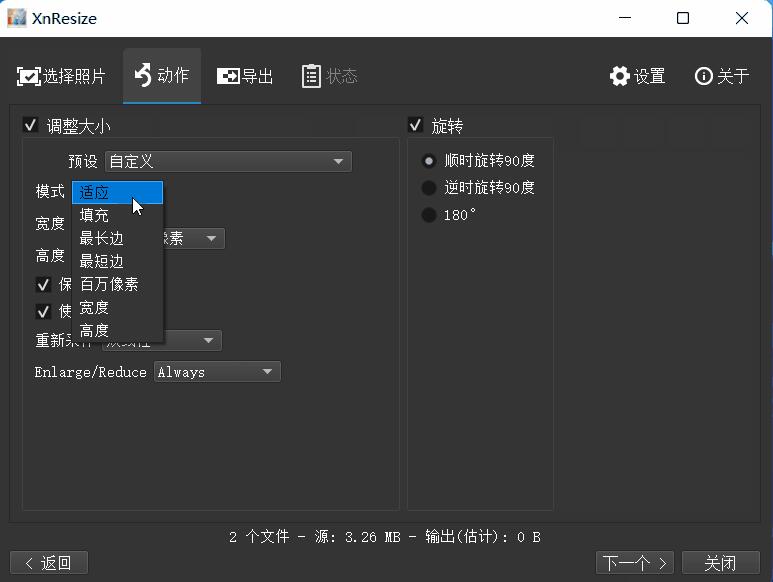Image resolution: width=773 pixels, height=582 pixels.
Task: Click the 返回 (back) button
Action: coord(49,563)
